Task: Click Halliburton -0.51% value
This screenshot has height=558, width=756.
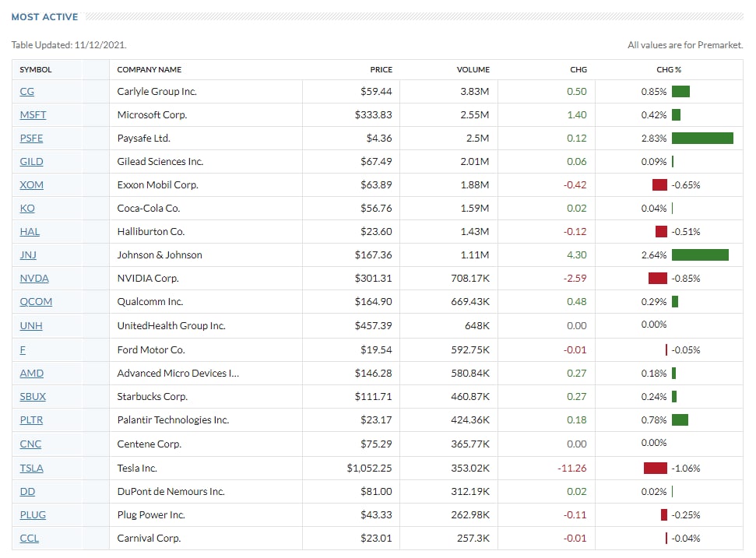Action: coord(686,232)
